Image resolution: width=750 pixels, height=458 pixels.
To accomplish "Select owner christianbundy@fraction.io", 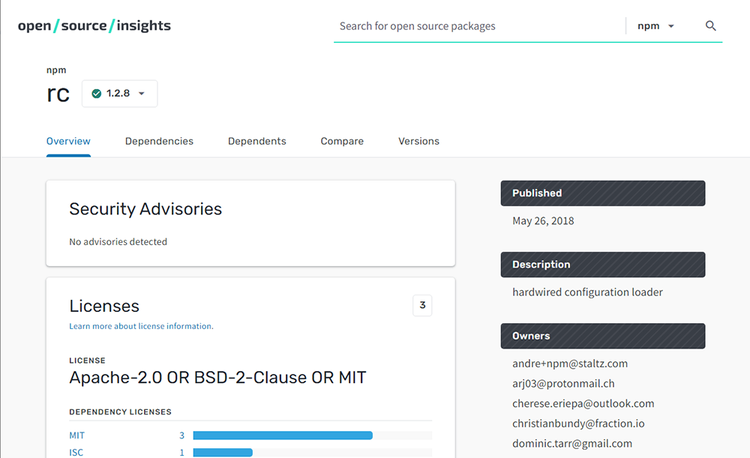I will 578,424.
